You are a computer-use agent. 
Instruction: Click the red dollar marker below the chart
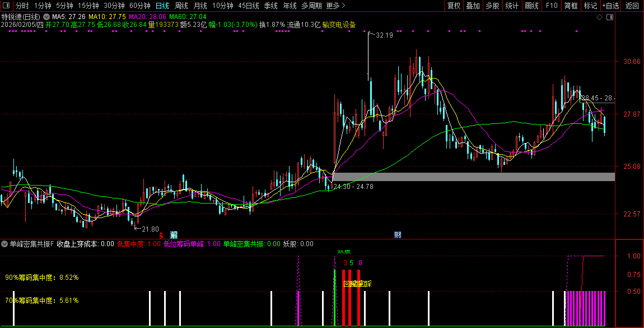tap(161, 235)
